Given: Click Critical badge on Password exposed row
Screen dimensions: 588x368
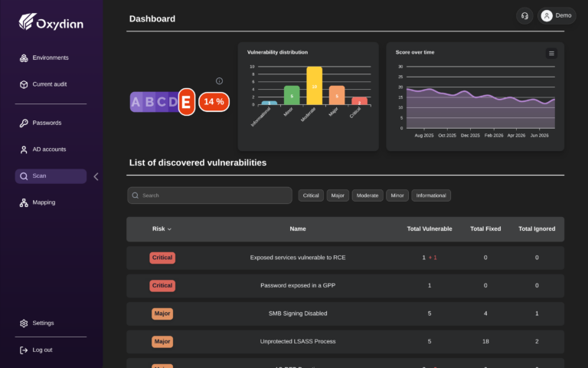Looking at the screenshot, I should (x=162, y=286).
